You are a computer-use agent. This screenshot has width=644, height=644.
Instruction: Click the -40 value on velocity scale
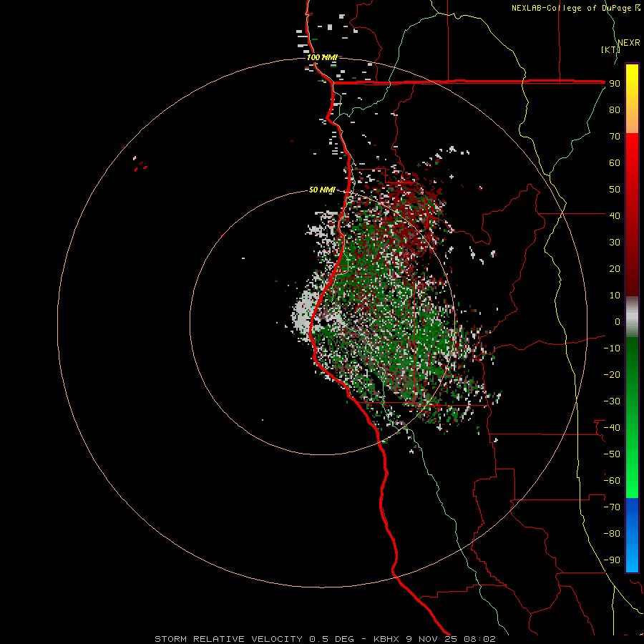[612, 428]
